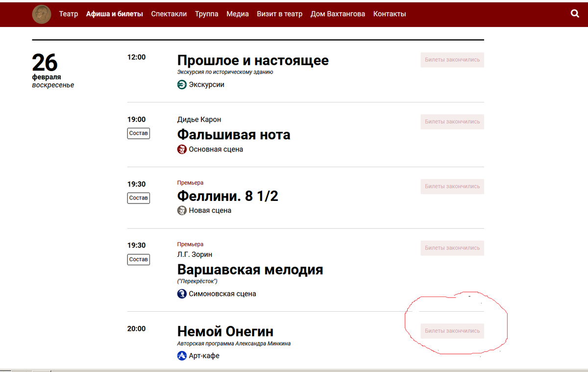Open the Афиша и билеты menu
This screenshot has width=588, height=372.
pyautogui.click(x=115, y=14)
